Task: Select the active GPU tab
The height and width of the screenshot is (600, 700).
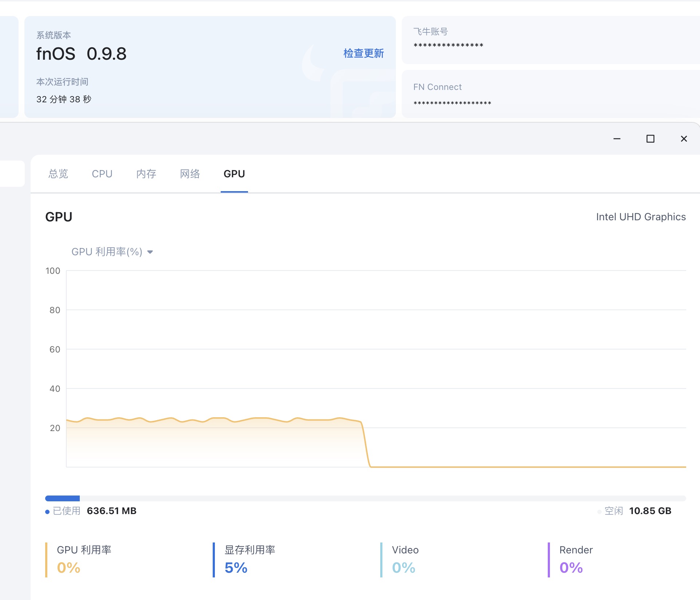Action: click(234, 174)
